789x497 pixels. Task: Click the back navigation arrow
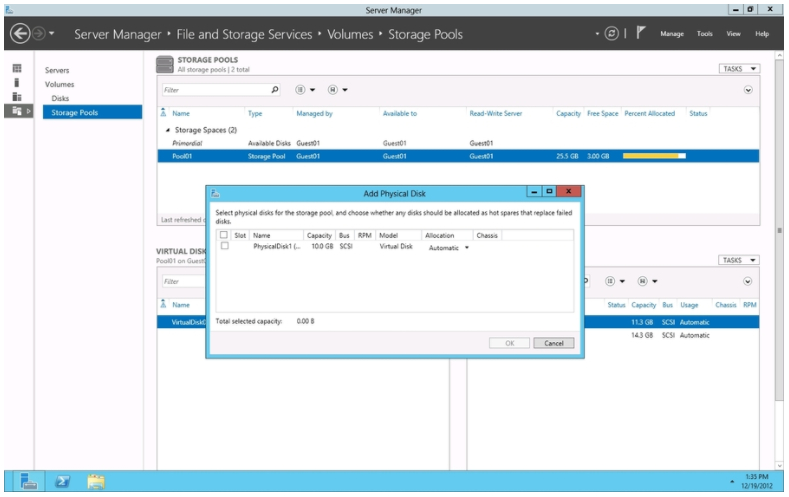[x=20, y=34]
